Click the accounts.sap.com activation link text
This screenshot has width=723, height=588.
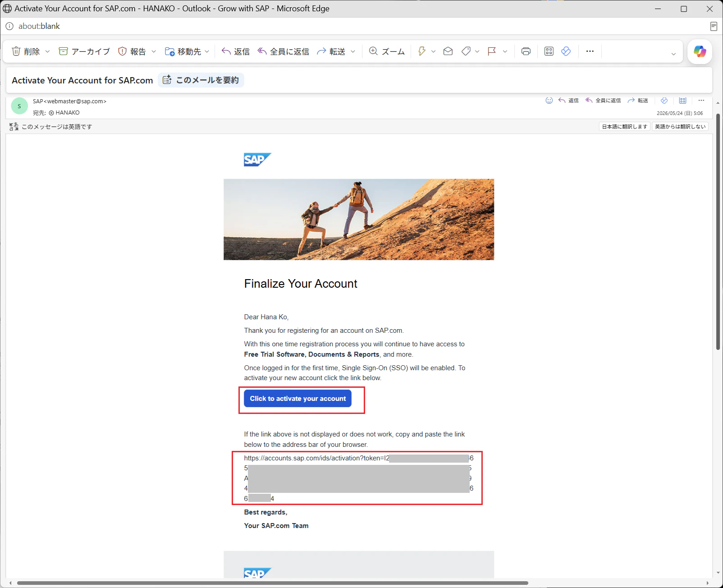pyautogui.click(x=359, y=478)
